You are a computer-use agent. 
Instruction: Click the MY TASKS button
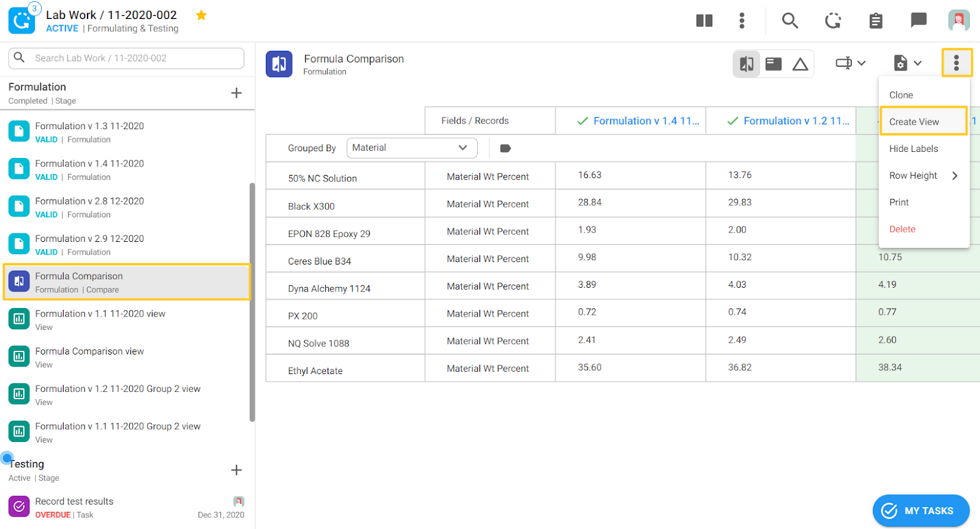coord(921,511)
